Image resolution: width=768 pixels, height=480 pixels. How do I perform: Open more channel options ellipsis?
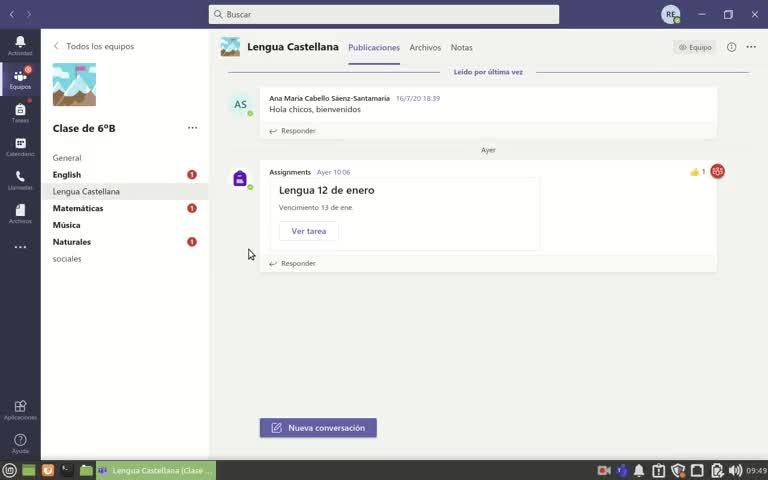tap(751, 47)
